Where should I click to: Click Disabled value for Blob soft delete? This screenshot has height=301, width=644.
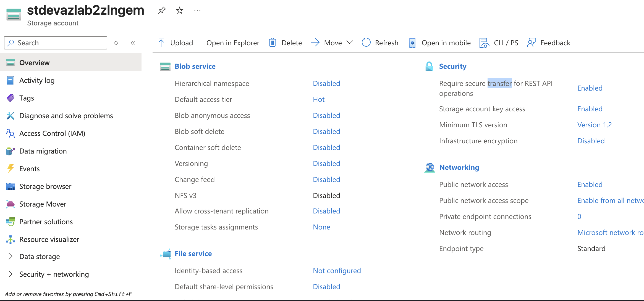coord(326,131)
